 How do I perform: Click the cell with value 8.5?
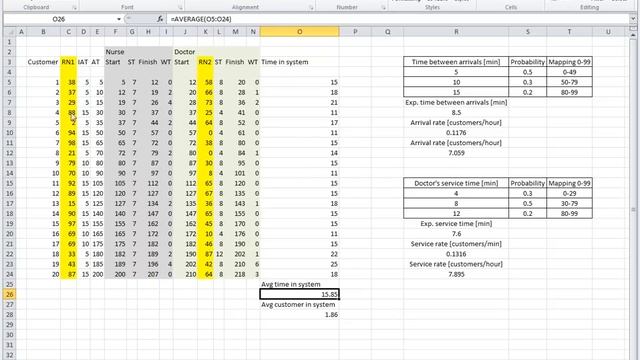[456, 113]
